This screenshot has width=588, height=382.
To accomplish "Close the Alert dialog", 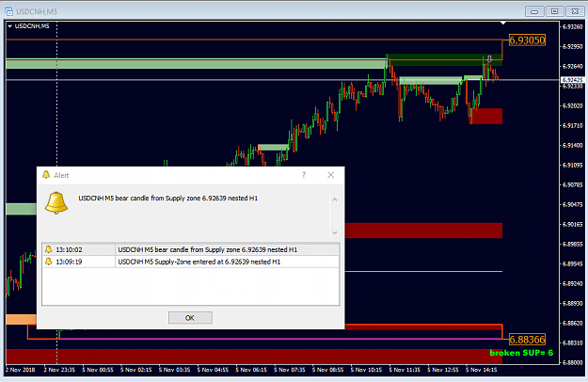I will pyautogui.click(x=331, y=175).
